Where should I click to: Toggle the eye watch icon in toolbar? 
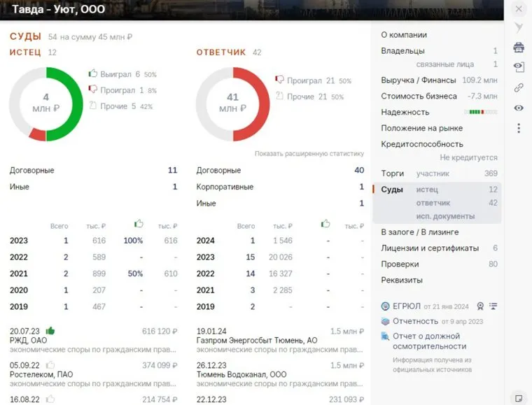click(x=518, y=108)
